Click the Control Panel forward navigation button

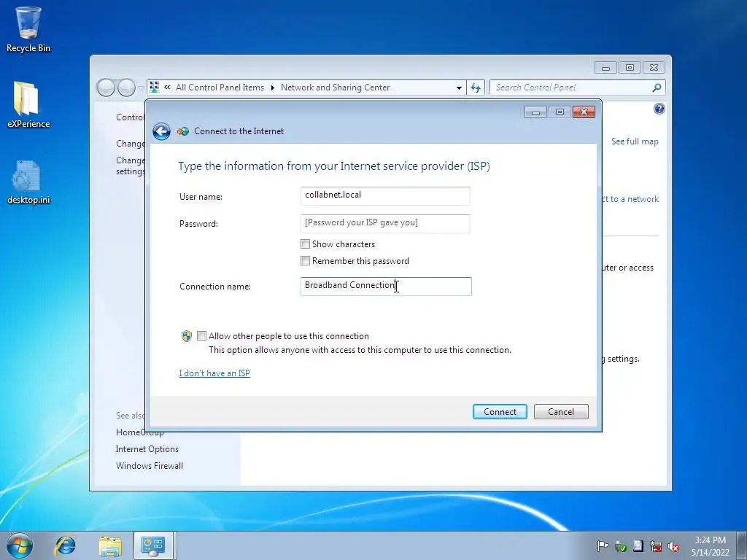(126, 87)
